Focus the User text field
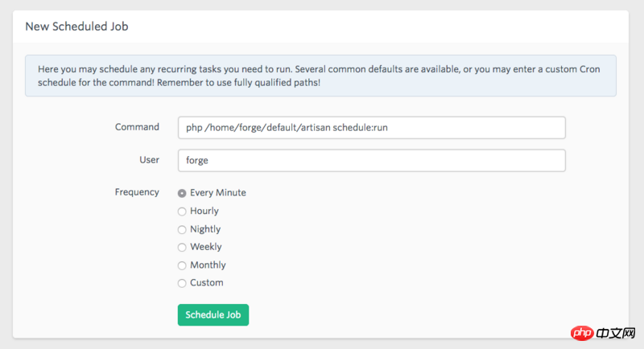This screenshot has height=349, width=644. tap(371, 160)
